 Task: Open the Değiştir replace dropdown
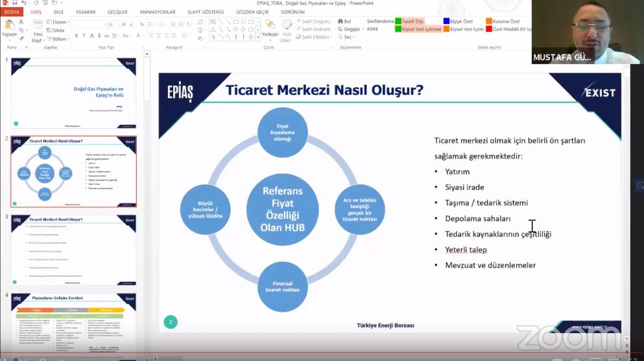point(351,29)
